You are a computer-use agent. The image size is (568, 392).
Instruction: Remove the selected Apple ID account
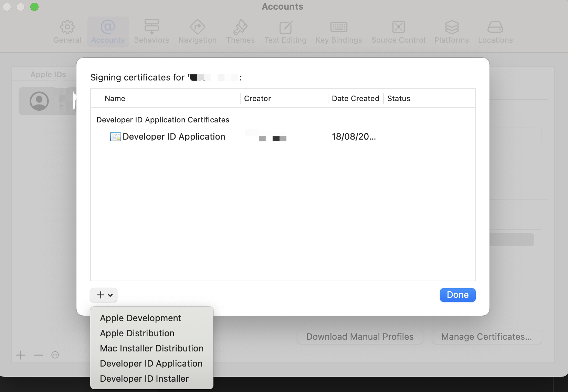[39, 355]
